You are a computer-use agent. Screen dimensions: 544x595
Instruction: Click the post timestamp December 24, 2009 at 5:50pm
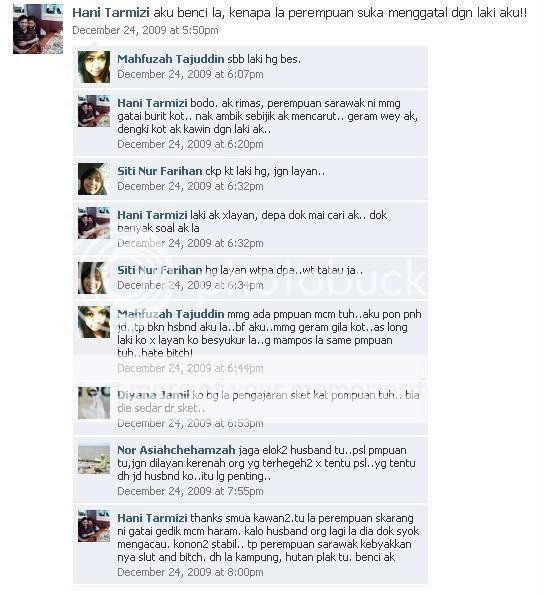pyautogui.click(x=145, y=30)
